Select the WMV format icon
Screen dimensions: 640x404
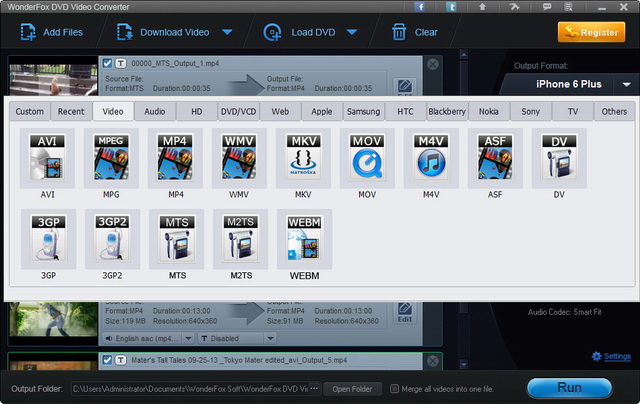point(239,158)
